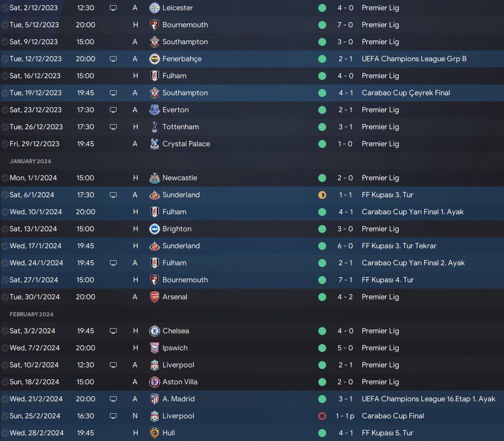Click the Fenerbahçe club badge
This screenshot has width=504, height=441.
(155, 59)
